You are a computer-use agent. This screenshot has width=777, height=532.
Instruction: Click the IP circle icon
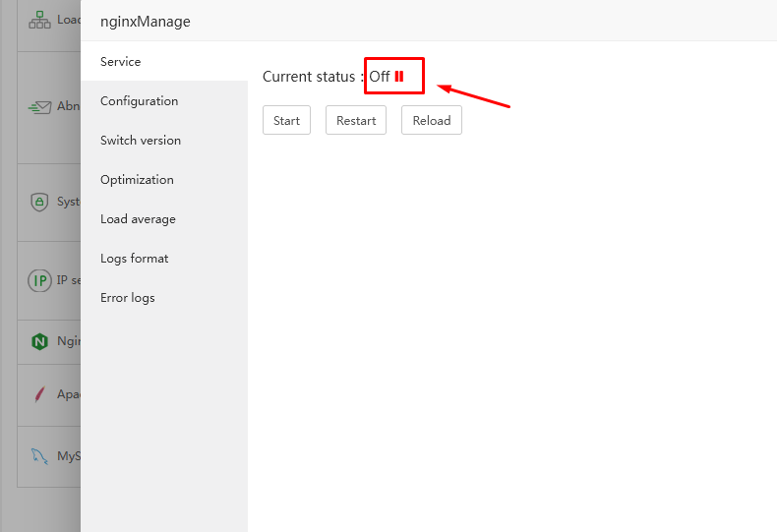39,280
